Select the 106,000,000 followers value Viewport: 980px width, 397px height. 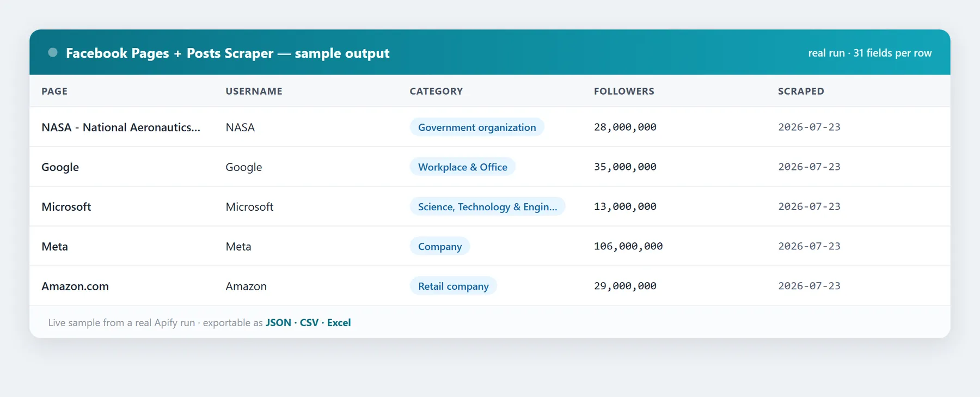tap(628, 246)
